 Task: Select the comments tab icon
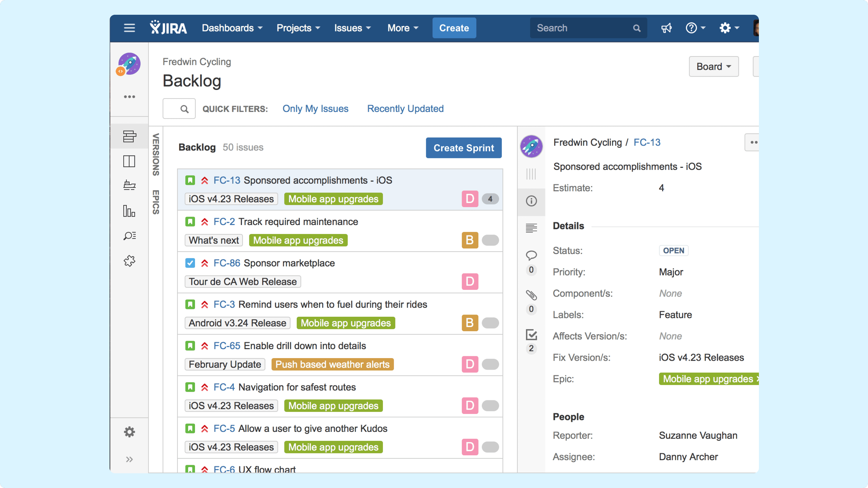(531, 255)
